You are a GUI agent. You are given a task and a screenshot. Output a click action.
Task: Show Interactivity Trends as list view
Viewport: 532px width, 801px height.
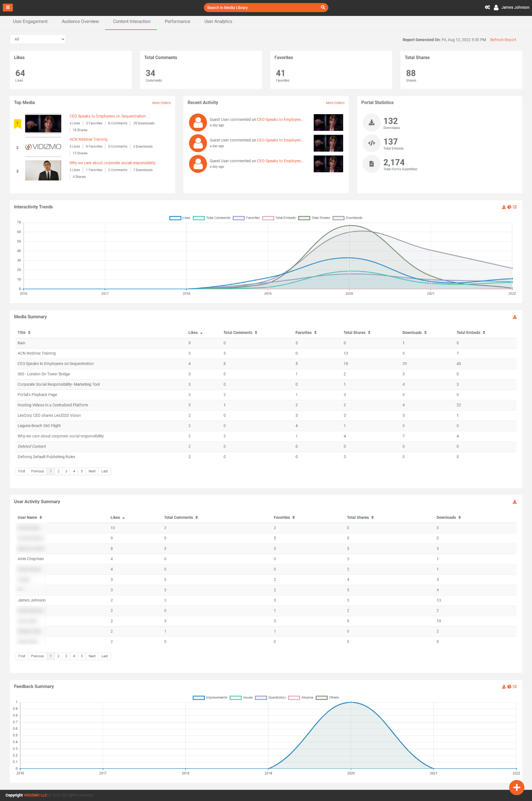(515, 207)
